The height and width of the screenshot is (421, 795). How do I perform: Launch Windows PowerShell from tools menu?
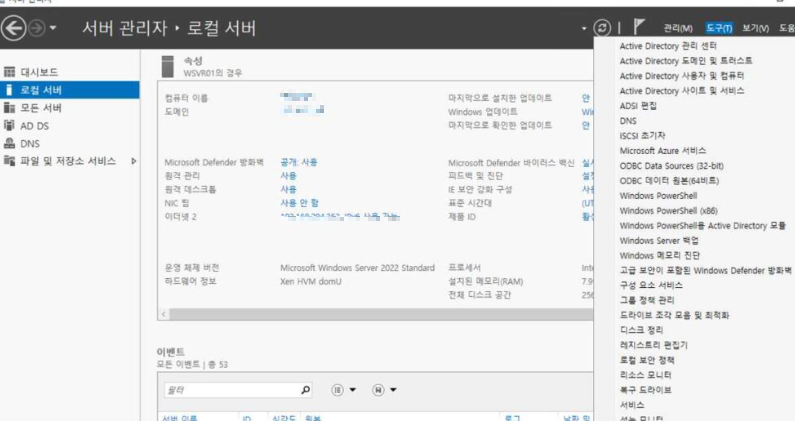658,196
